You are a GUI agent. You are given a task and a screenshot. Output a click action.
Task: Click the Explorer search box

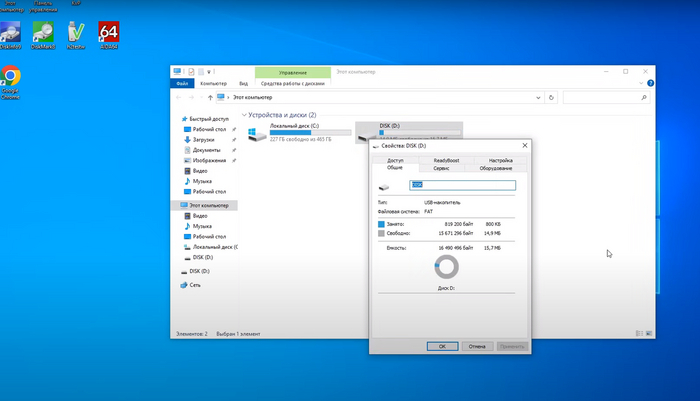click(605, 98)
